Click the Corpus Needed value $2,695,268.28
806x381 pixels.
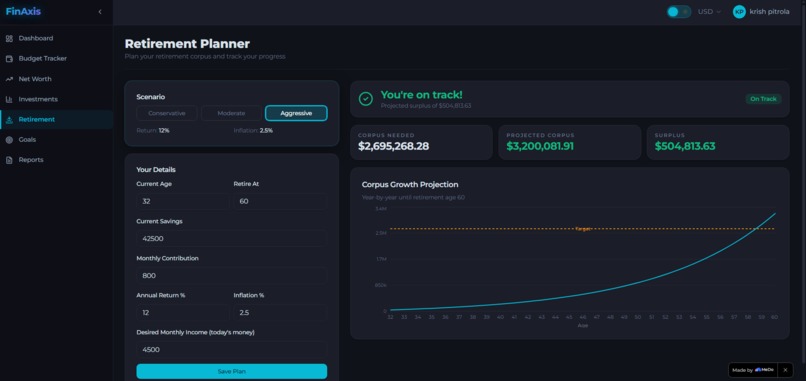pos(393,147)
